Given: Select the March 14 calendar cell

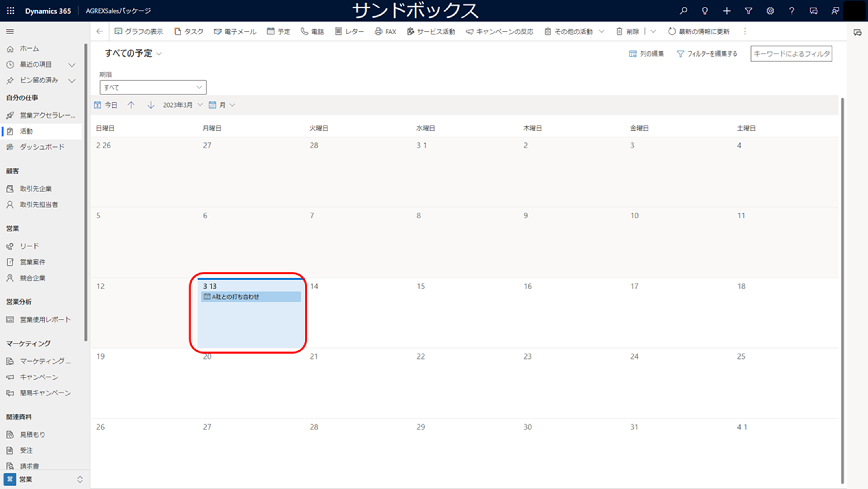Looking at the screenshot, I should pos(357,313).
